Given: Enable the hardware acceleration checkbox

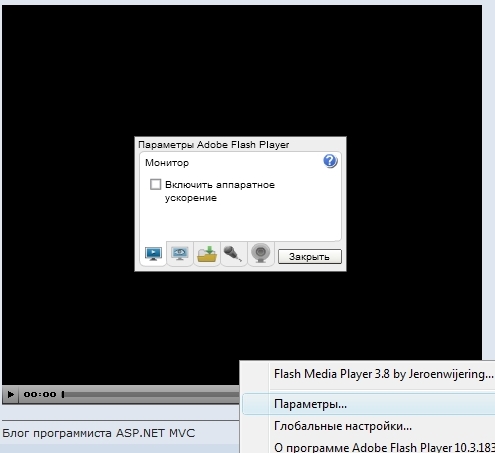Looking at the screenshot, I should (x=155, y=184).
